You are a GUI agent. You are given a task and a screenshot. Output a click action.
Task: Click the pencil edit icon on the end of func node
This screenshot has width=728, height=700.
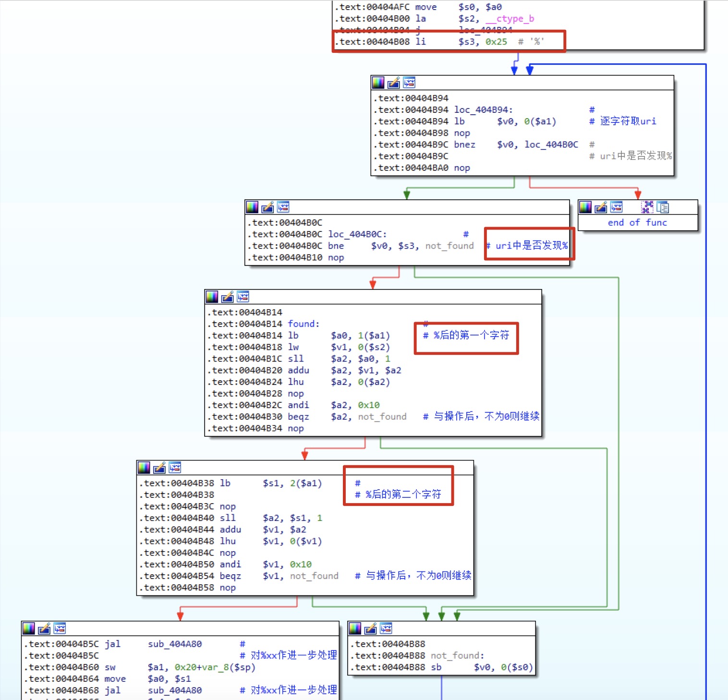tap(601, 207)
